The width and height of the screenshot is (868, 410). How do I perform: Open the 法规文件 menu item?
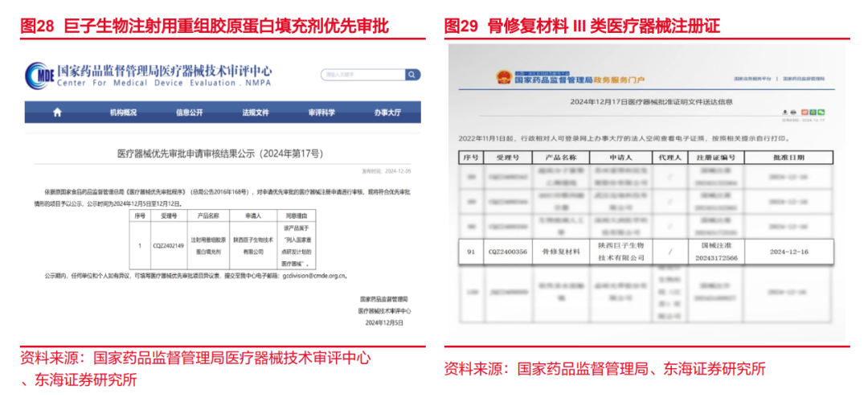click(x=256, y=113)
